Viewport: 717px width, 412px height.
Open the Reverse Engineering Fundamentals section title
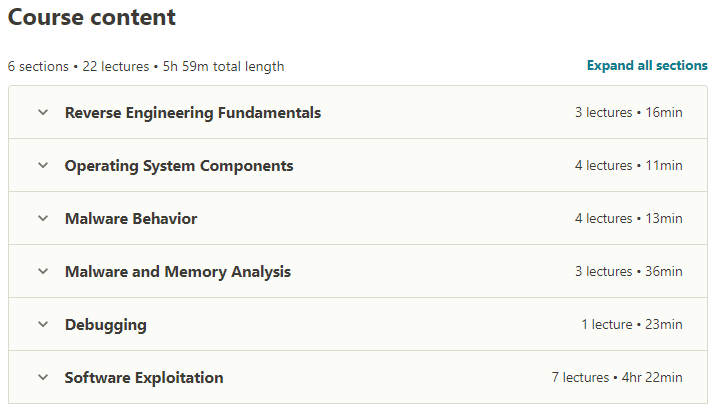[193, 113]
